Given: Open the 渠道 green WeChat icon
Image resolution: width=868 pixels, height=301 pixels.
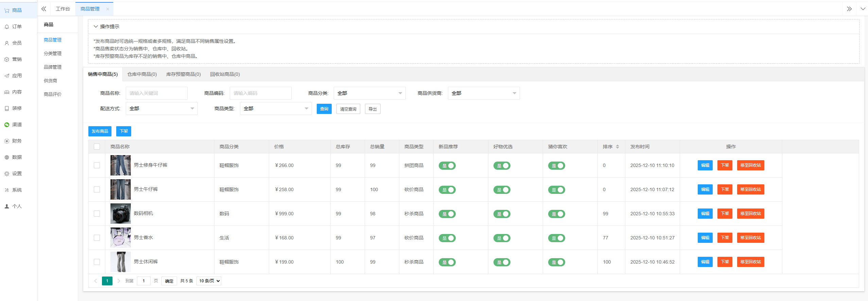Looking at the screenshot, I should [7, 125].
